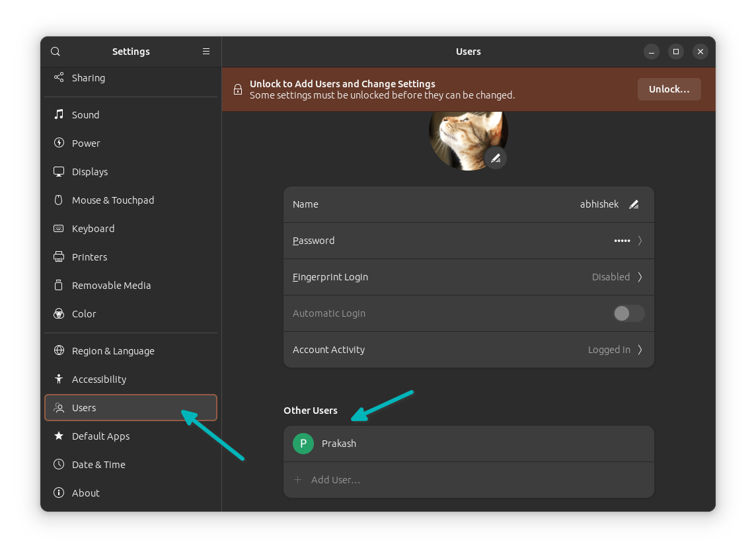Click the lock icon in the warning banner

238,89
